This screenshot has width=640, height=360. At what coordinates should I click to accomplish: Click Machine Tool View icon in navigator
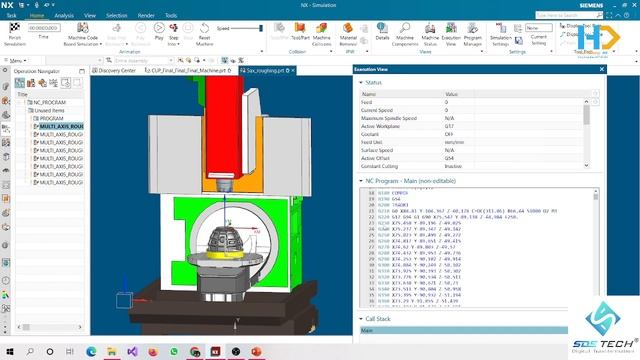pyautogui.click(x=31, y=83)
